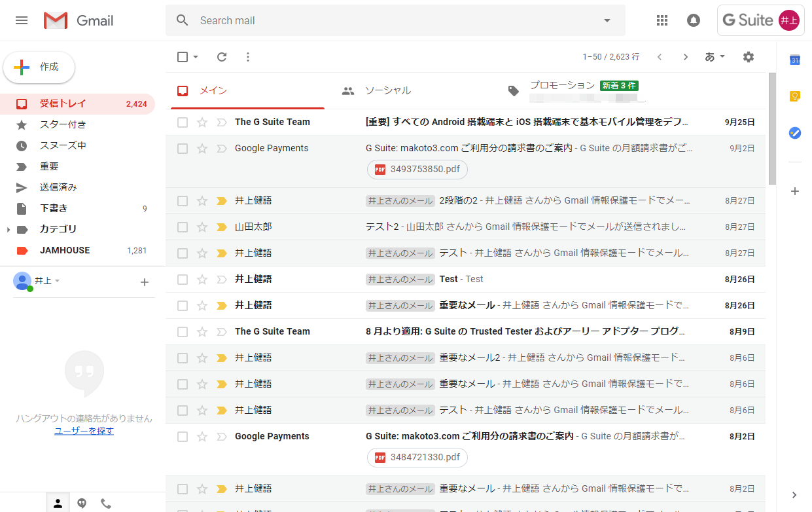Open the Google apps grid
This screenshot has height=512, width=812.
click(x=662, y=20)
